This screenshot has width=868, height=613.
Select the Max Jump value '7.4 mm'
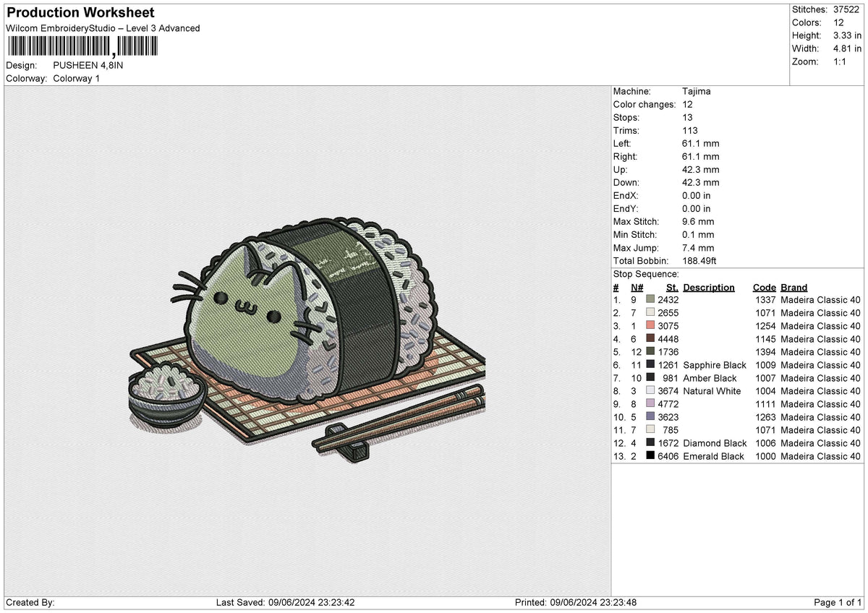click(698, 248)
